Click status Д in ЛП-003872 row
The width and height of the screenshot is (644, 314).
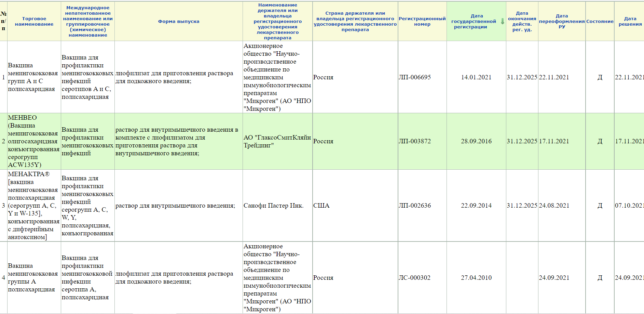tap(600, 141)
